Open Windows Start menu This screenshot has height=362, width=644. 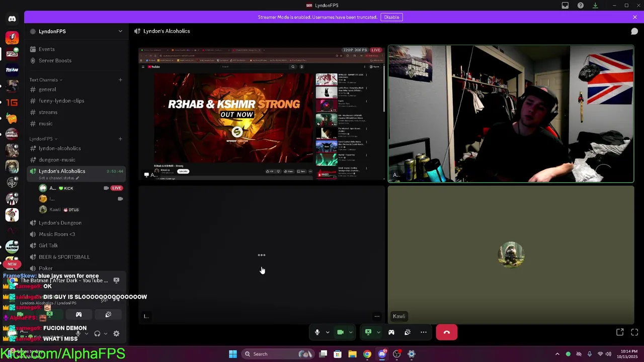[x=233, y=354]
